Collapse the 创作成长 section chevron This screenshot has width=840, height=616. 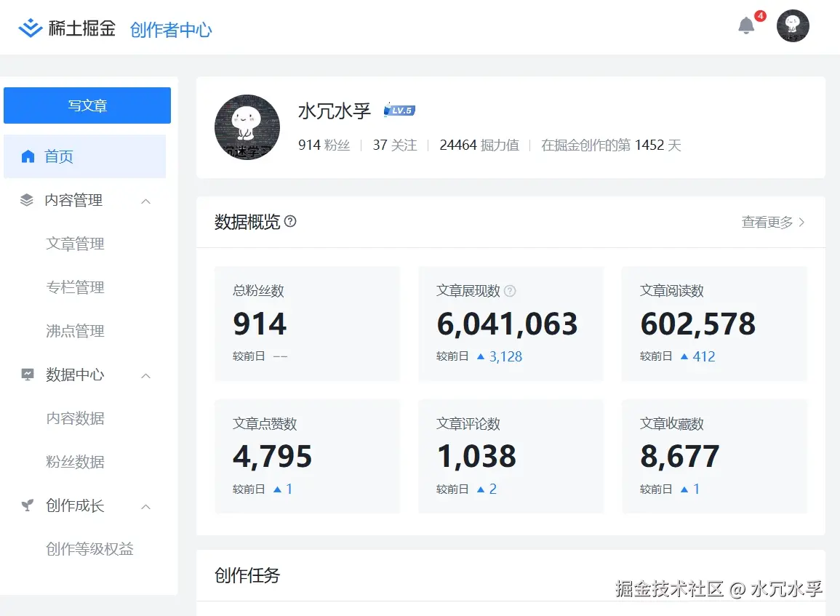pyautogui.click(x=145, y=507)
